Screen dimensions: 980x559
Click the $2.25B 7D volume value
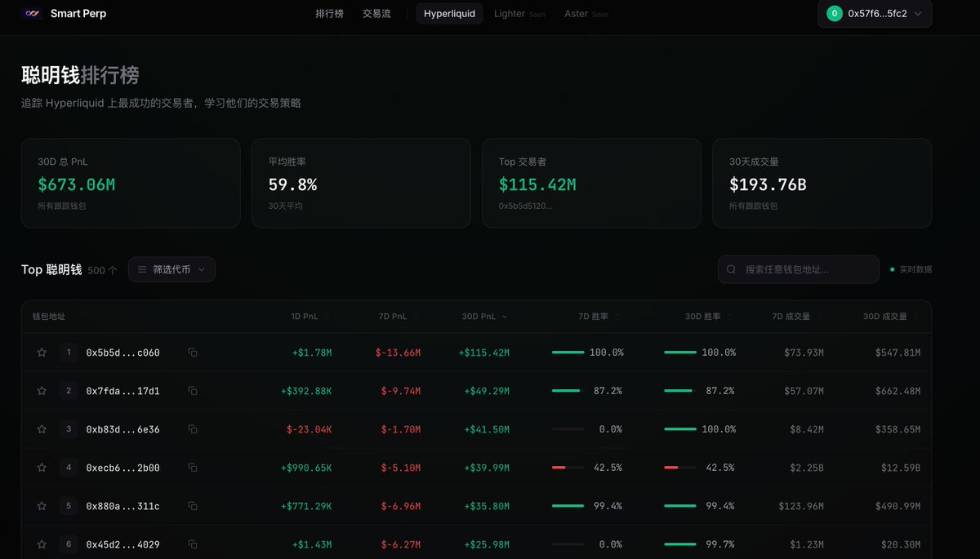pos(806,468)
